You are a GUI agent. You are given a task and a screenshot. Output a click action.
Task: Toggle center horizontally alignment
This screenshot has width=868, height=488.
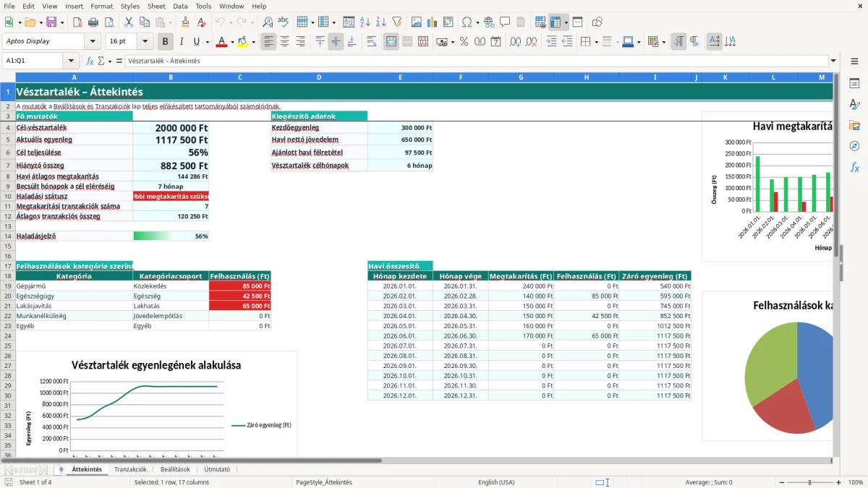coord(285,42)
